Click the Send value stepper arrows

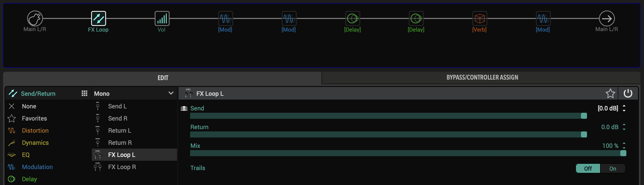coord(624,108)
